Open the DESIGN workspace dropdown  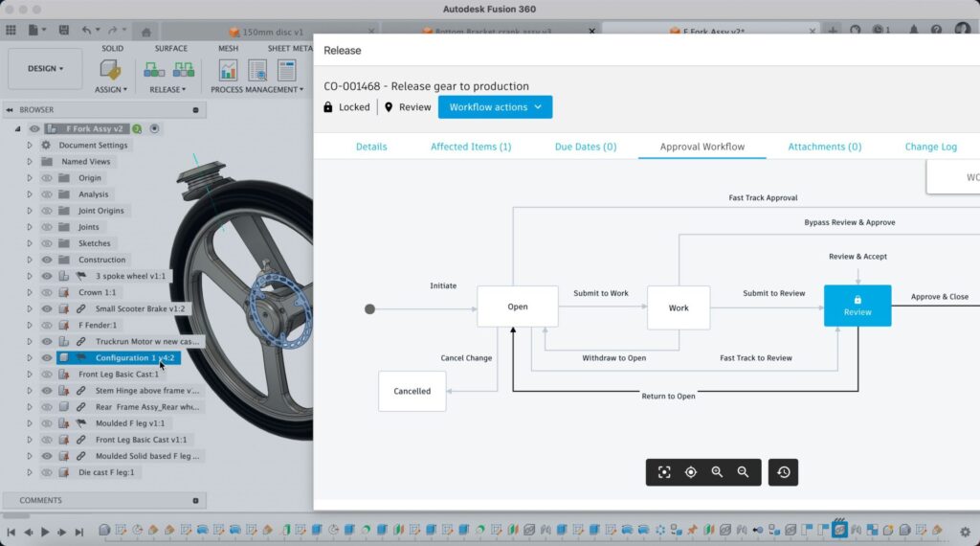coord(45,69)
